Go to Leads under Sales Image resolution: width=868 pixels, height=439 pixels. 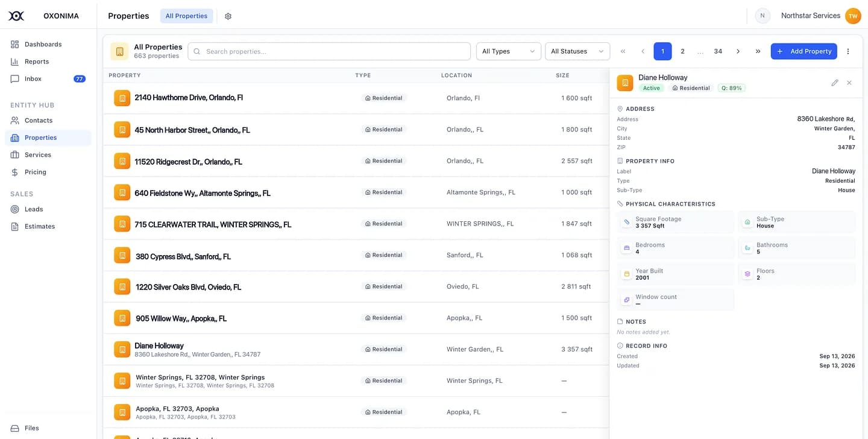tap(48, 209)
